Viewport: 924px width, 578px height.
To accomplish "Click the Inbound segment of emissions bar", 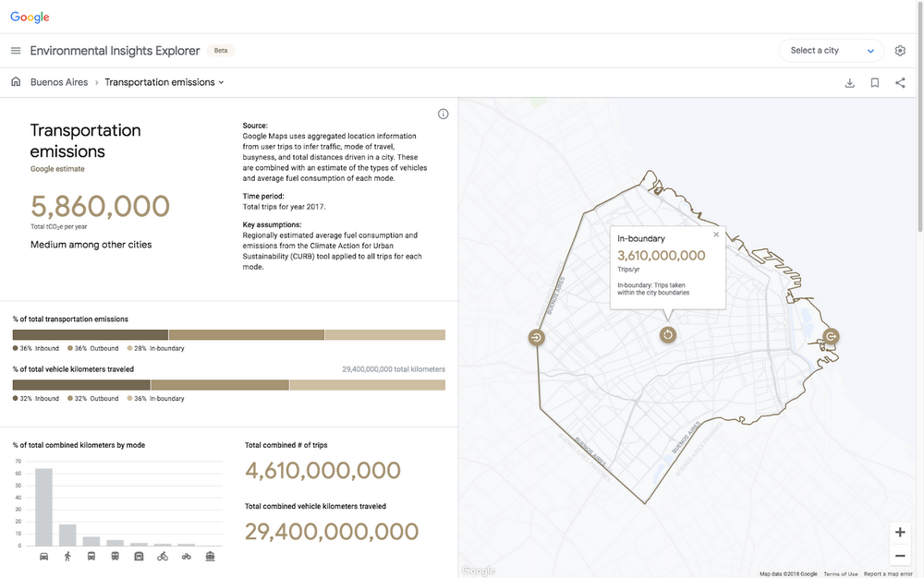I will [91, 335].
